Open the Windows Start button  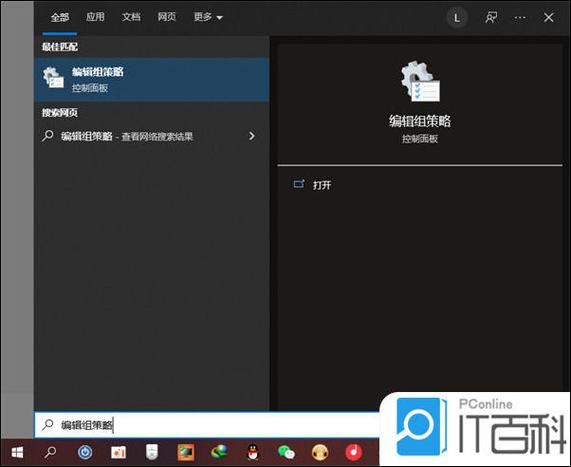[17, 452]
